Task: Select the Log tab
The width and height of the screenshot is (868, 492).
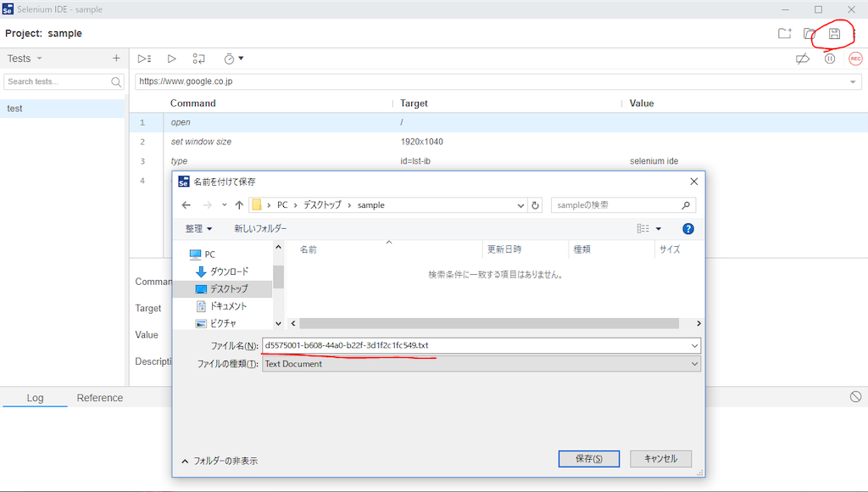Action: tap(35, 398)
